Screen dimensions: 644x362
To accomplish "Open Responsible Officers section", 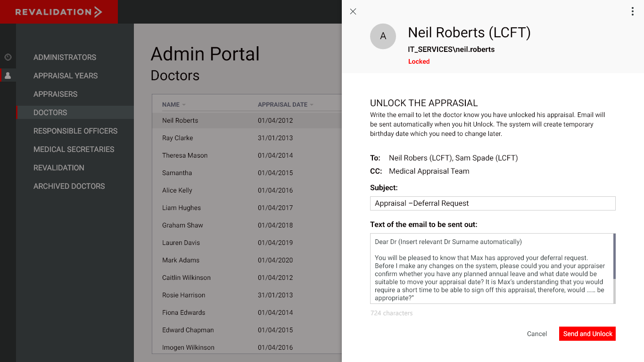I will pyautogui.click(x=75, y=131).
